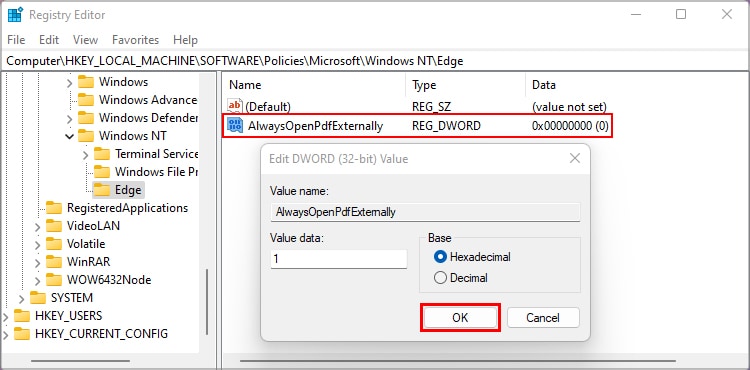Screen dimensions: 750x370
Task: Sort by the Name column header
Action: point(245,85)
